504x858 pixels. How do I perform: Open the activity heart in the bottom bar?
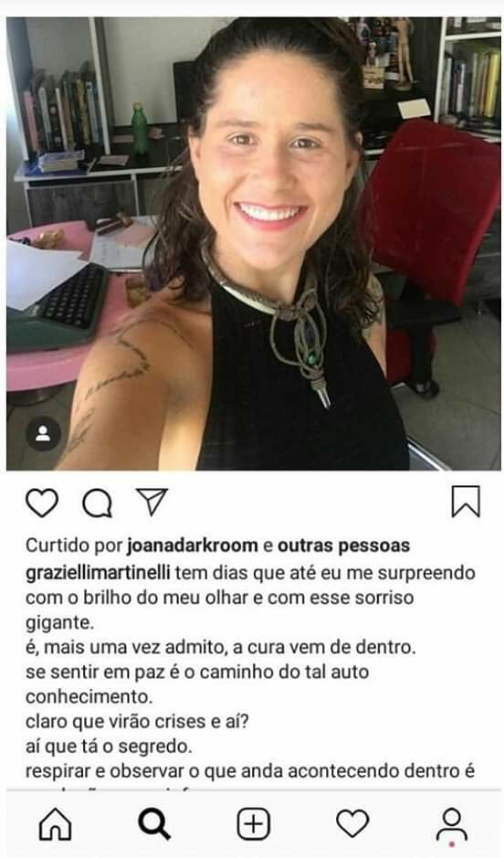click(352, 823)
